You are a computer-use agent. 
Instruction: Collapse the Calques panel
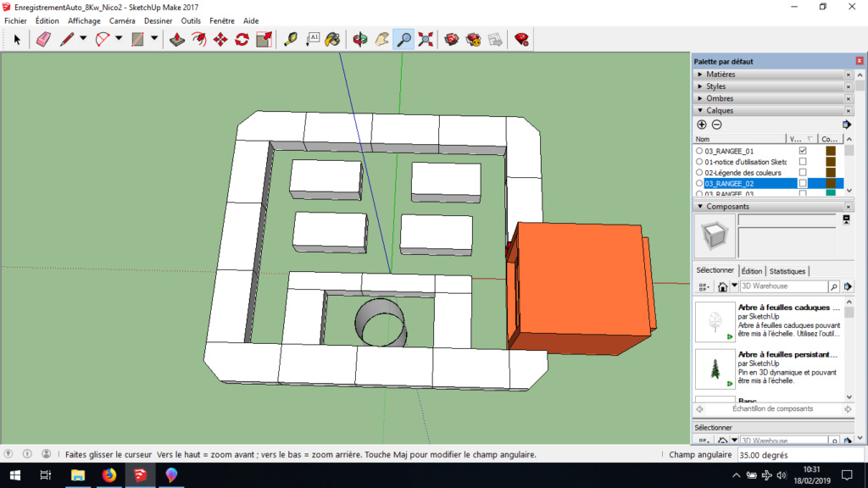click(x=700, y=111)
